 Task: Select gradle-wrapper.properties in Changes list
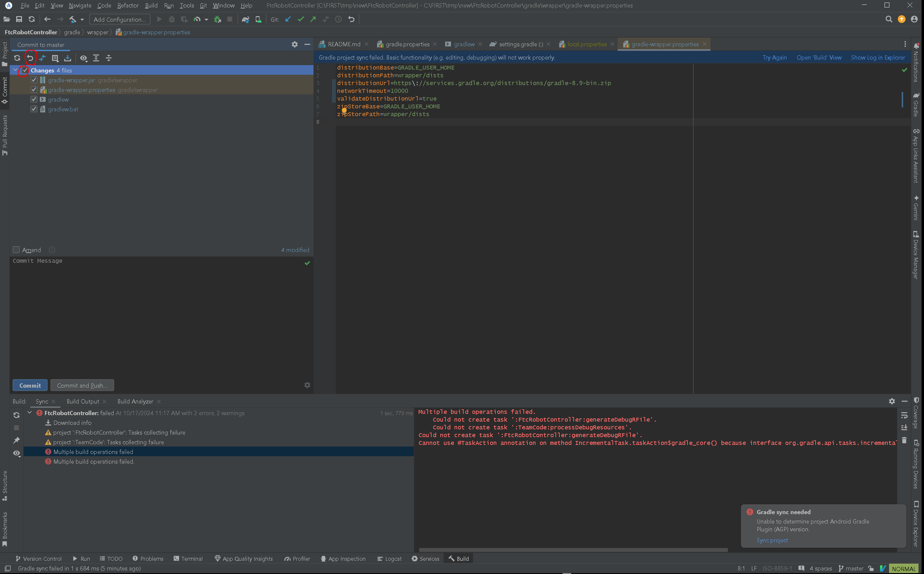point(162,90)
